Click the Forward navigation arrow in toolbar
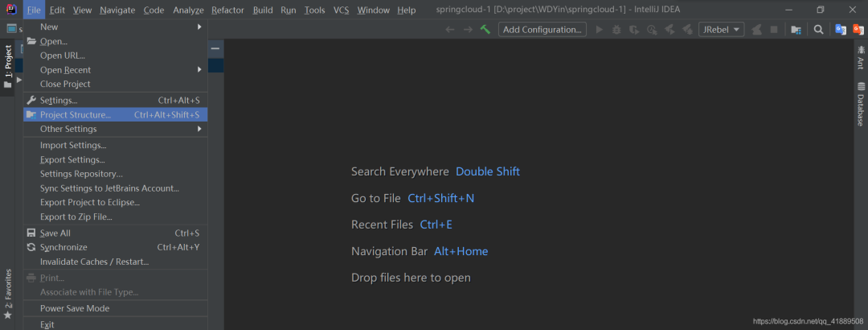This screenshot has width=868, height=330. [x=468, y=30]
